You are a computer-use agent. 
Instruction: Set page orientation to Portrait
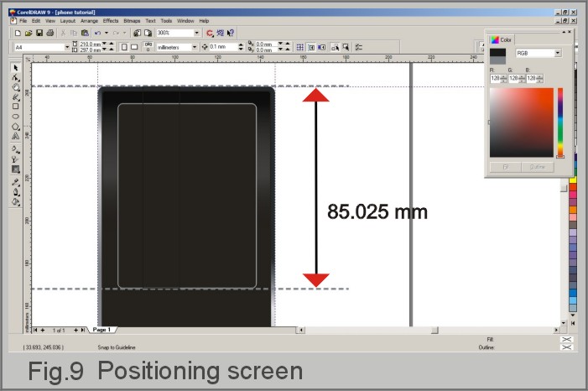pyautogui.click(x=124, y=47)
